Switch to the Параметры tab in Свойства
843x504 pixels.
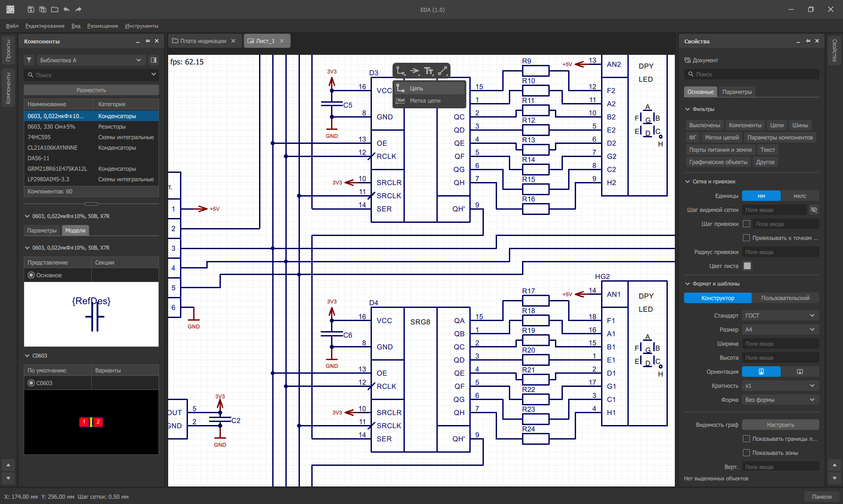(x=737, y=92)
